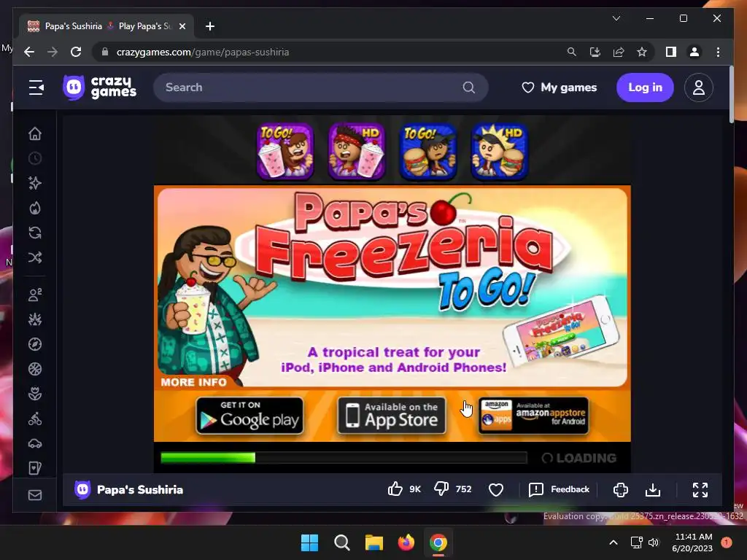Open trending flame icon in sidebar
Screen dimensions: 747x560
click(x=35, y=208)
